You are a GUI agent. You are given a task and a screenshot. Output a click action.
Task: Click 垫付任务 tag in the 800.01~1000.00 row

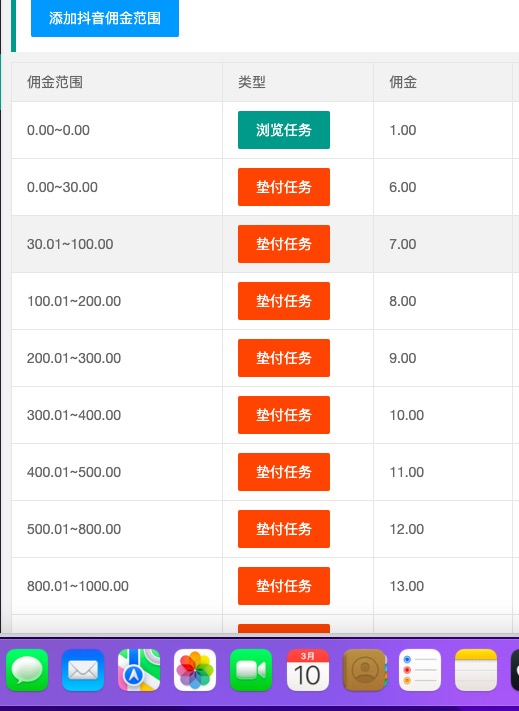(x=284, y=586)
